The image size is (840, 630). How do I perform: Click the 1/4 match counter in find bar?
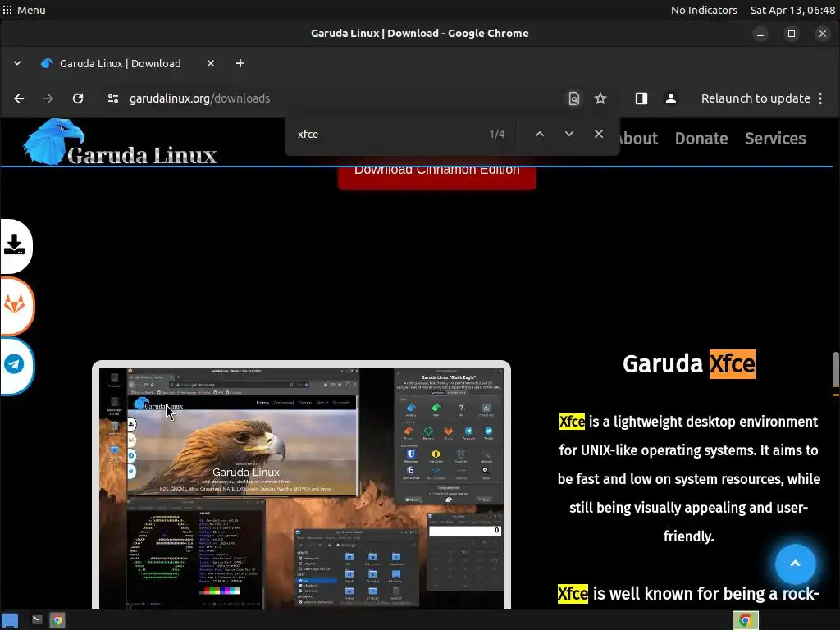(x=497, y=134)
